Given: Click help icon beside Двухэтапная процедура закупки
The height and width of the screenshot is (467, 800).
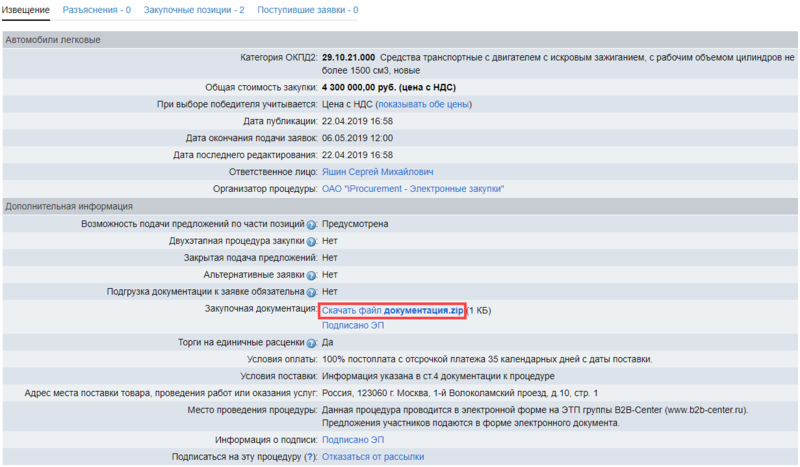Looking at the screenshot, I should coord(312,242).
